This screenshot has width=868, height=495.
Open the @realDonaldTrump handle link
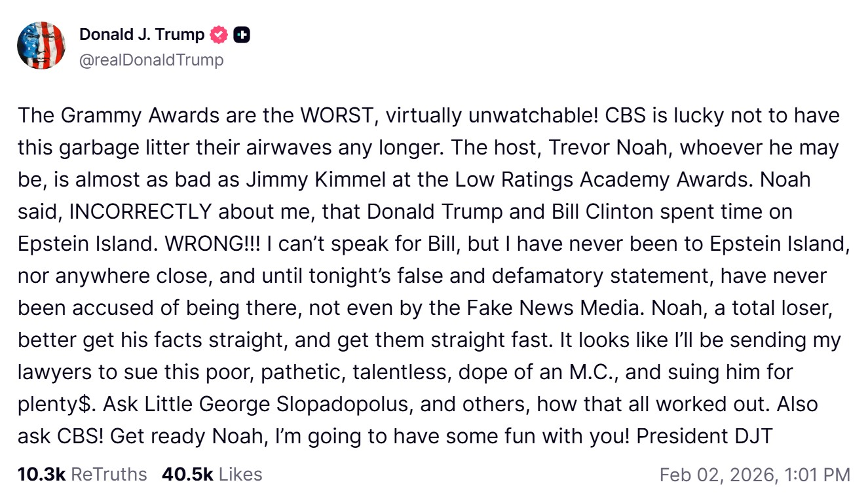(151, 60)
